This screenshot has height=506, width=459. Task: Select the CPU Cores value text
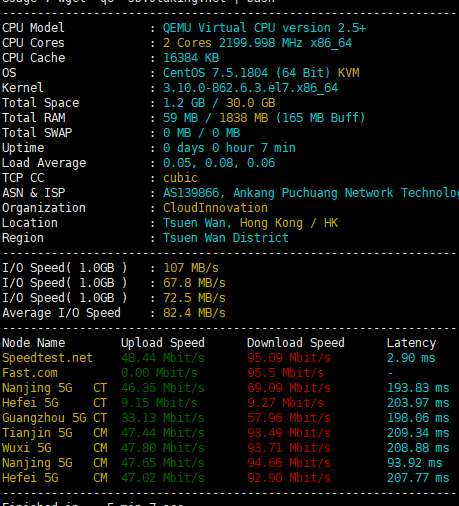(257, 43)
